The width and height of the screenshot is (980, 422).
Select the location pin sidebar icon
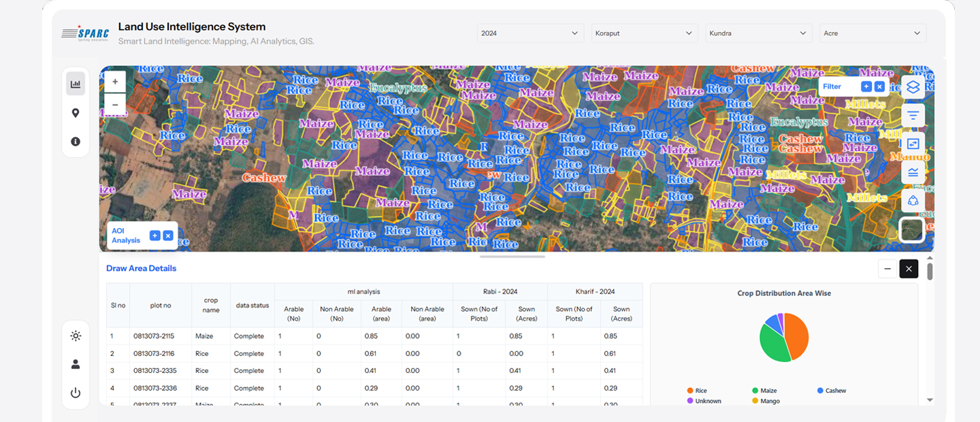click(x=76, y=113)
